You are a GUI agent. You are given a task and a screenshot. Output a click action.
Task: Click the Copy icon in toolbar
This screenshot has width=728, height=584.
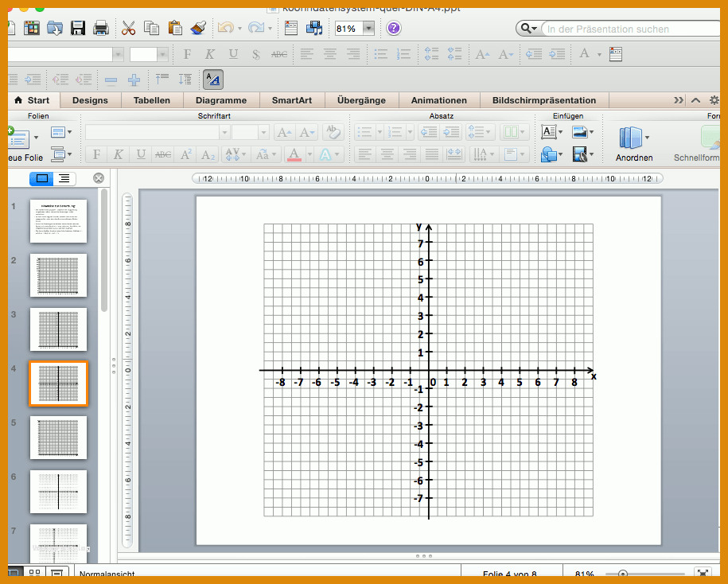click(x=151, y=29)
